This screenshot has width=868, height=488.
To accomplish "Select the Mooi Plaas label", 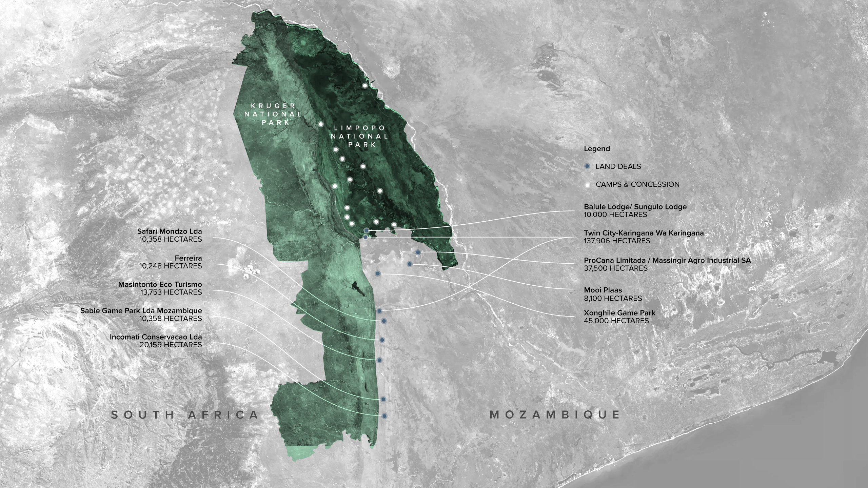I will (x=603, y=290).
